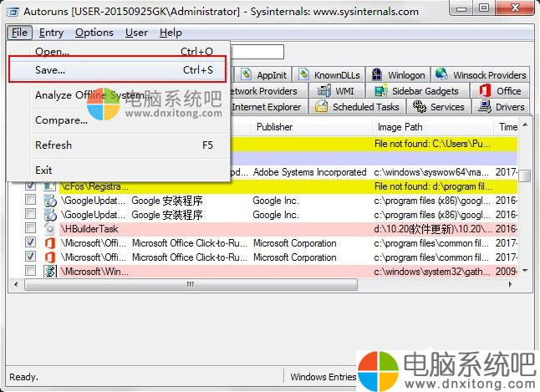The width and height of the screenshot is (540, 392).
Task: Click the first Microsoft Corporation publisher cell
Action: 294,243
